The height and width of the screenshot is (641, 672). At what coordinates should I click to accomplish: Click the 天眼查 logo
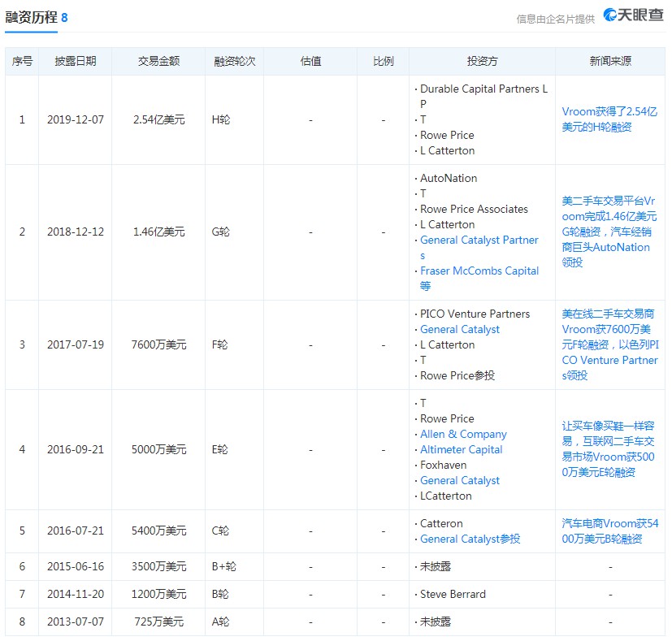point(634,15)
